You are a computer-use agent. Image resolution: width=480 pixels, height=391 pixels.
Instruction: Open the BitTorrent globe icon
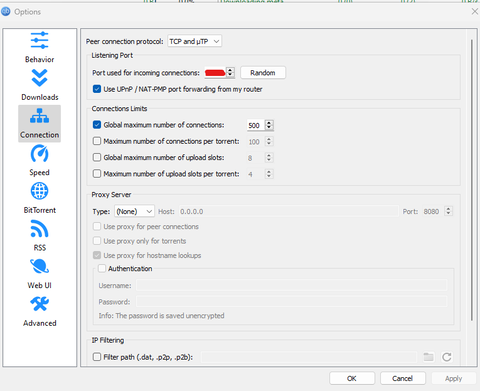point(39,191)
